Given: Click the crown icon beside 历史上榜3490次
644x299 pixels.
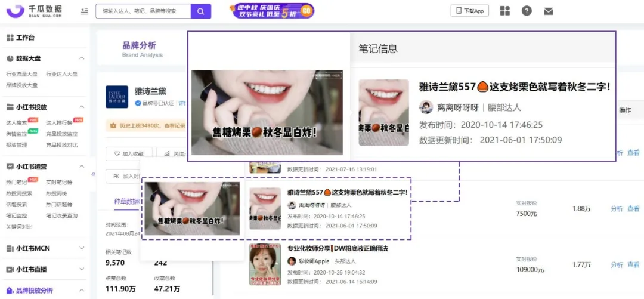Looking at the screenshot, I should pyautogui.click(x=113, y=126).
